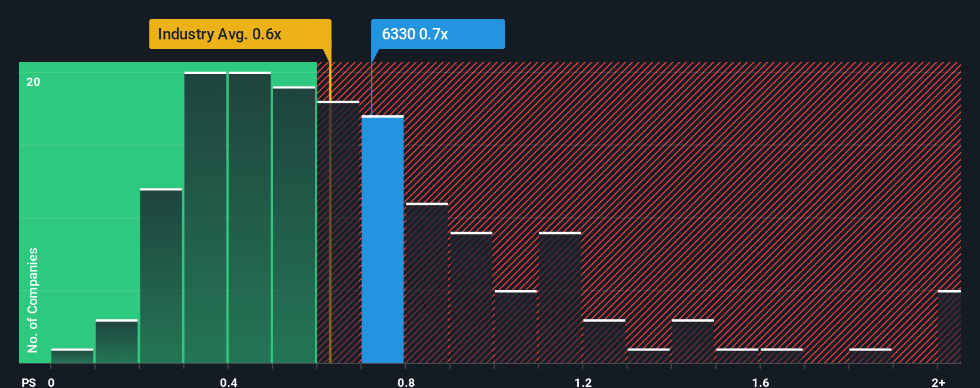This screenshot has height=388, width=980.
Task: Click the y-axis value 20
Action: point(33,82)
